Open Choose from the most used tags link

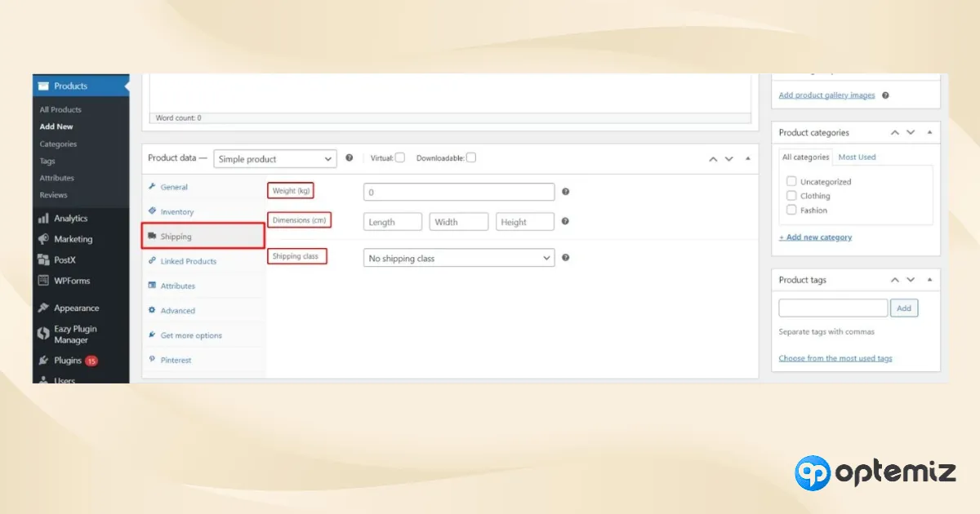pyautogui.click(x=835, y=358)
